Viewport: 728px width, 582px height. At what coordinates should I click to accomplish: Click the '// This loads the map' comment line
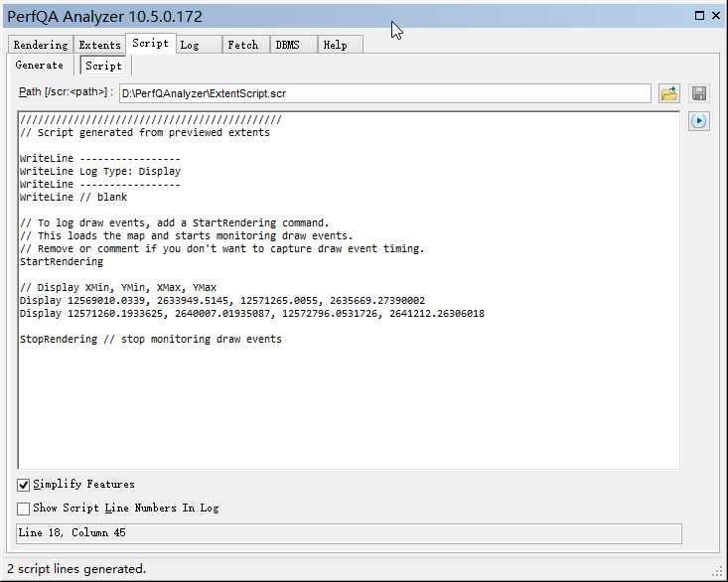pyautogui.click(x=186, y=235)
